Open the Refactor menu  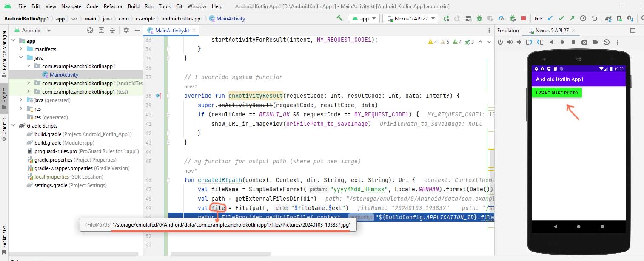point(113,6)
